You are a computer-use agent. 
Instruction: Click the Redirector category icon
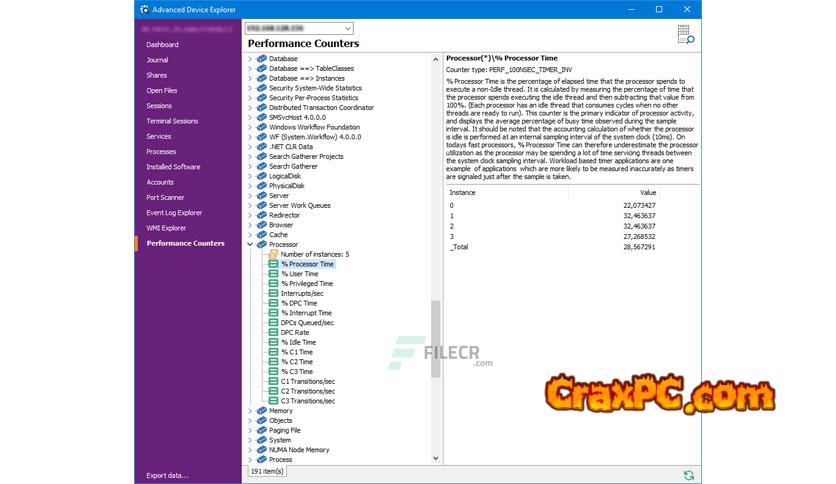tap(261, 215)
